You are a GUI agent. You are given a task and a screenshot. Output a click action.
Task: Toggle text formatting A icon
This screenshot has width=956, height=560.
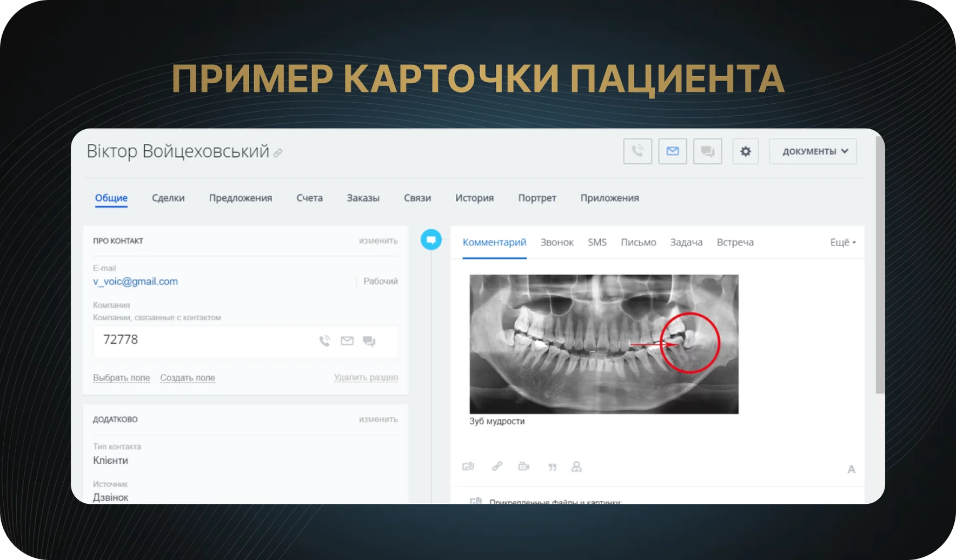(x=851, y=469)
